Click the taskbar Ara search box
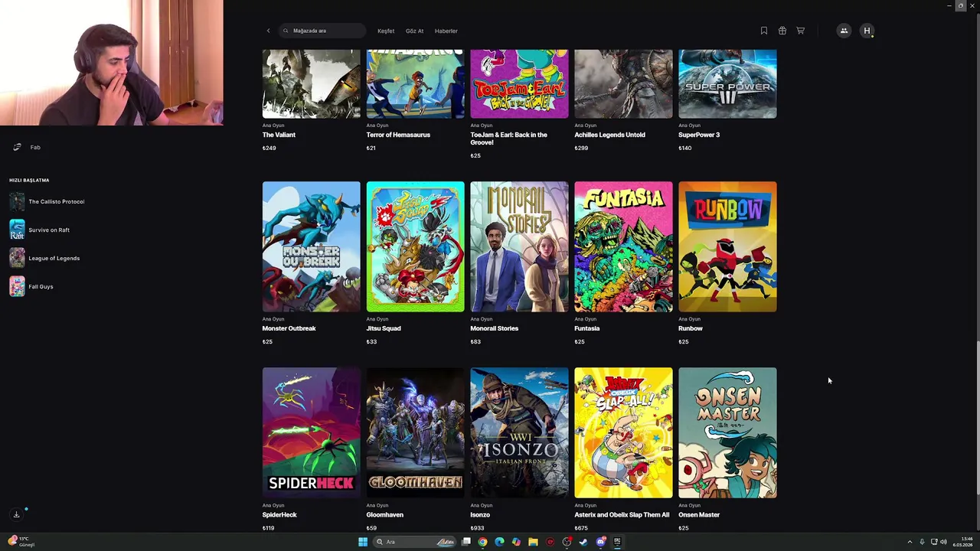The height and width of the screenshot is (551, 980). coord(414,542)
